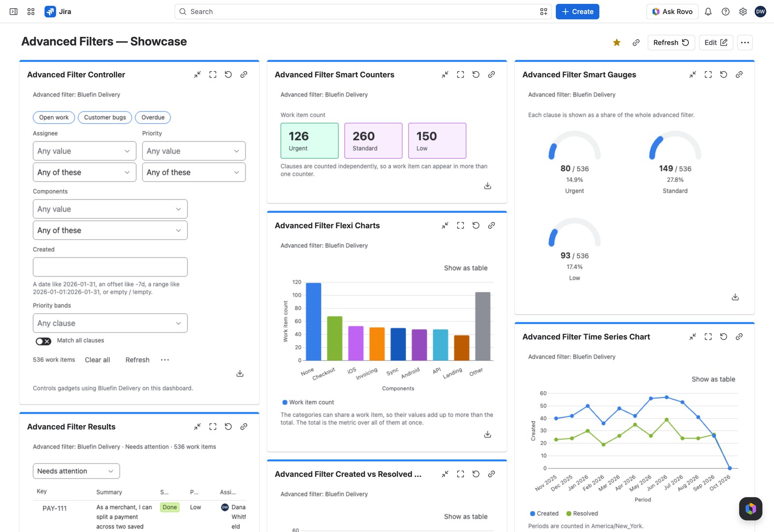
Task: Toggle Match all clauses switch
Action: click(44, 341)
